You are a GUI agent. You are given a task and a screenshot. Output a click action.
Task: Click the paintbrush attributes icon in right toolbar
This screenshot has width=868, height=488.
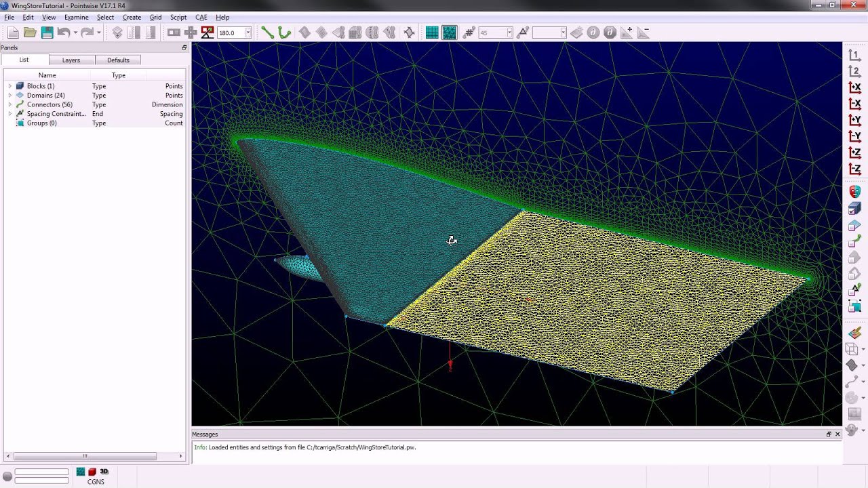point(854,333)
